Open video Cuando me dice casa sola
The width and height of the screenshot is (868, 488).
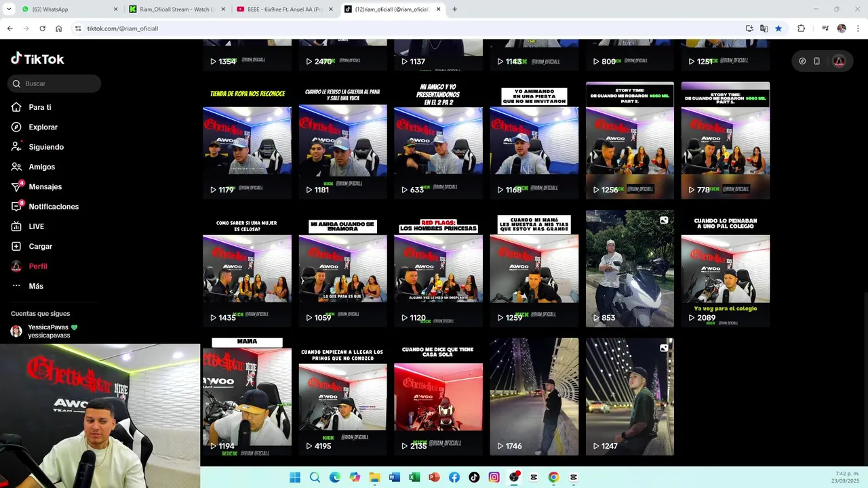pyautogui.click(x=438, y=396)
